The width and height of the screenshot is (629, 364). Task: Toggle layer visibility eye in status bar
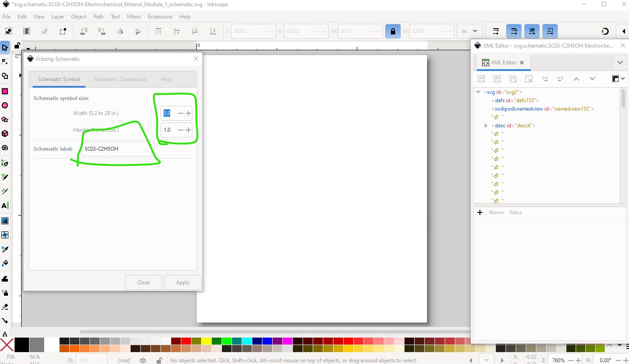143,360
